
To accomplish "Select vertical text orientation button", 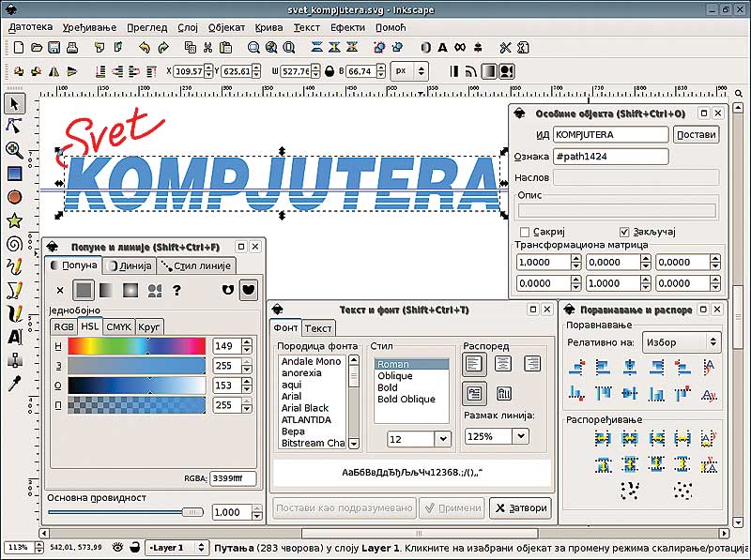I will (x=504, y=393).
